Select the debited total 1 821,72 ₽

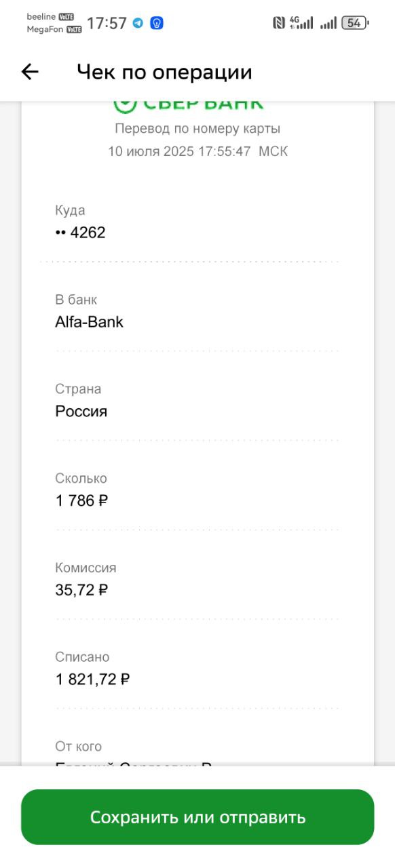pyautogui.click(x=92, y=679)
